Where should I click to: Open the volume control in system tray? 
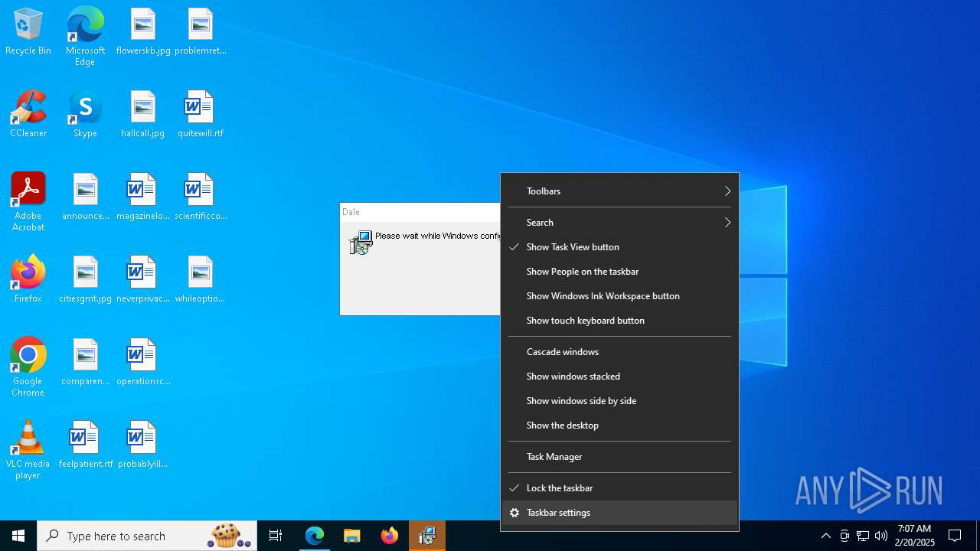[881, 536]
